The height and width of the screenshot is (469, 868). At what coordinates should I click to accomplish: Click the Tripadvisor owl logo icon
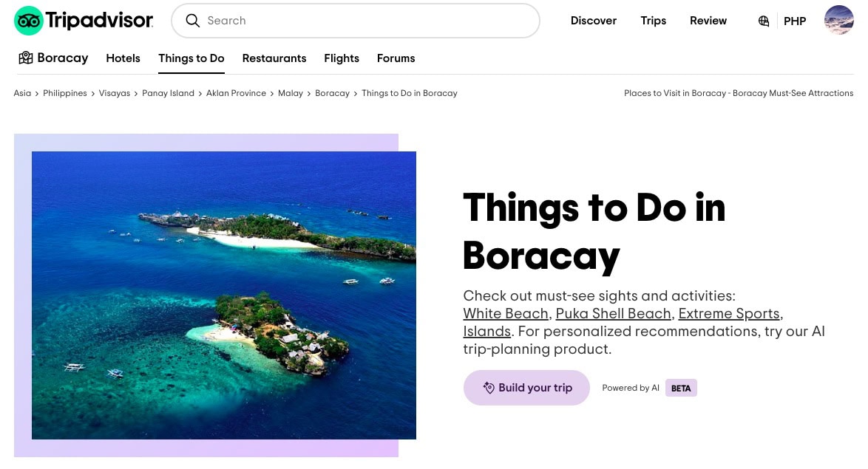[28, 20]
